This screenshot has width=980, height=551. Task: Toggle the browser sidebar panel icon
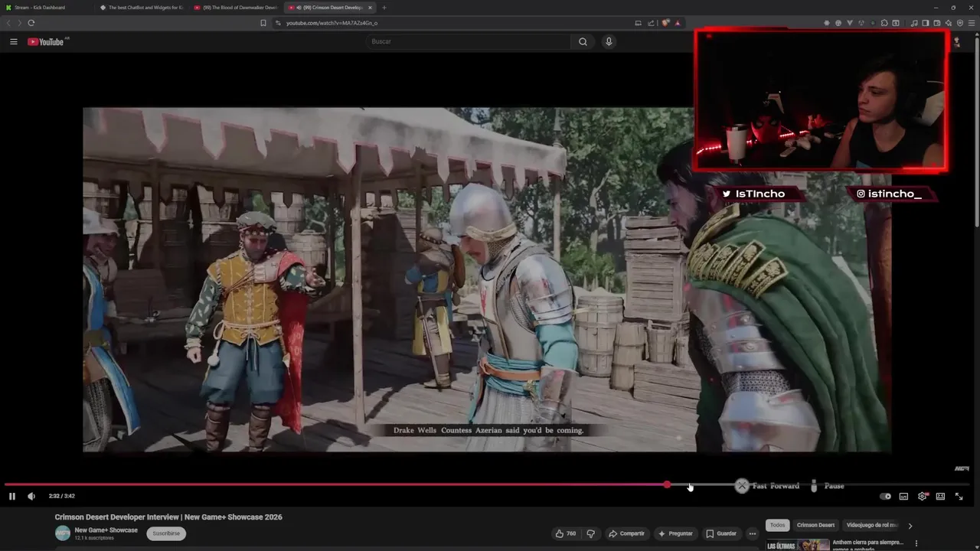click(925, 23)
